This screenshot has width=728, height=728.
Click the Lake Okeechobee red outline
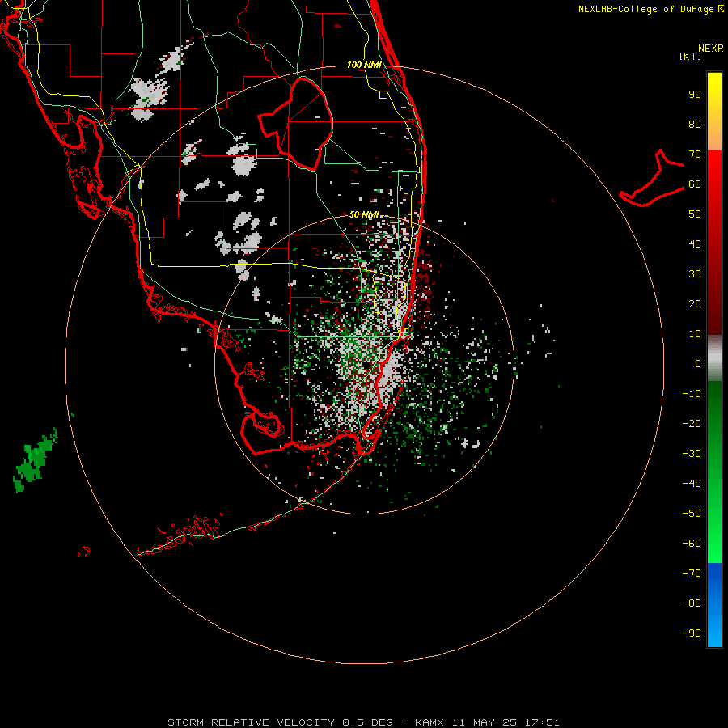click(295, 124)
